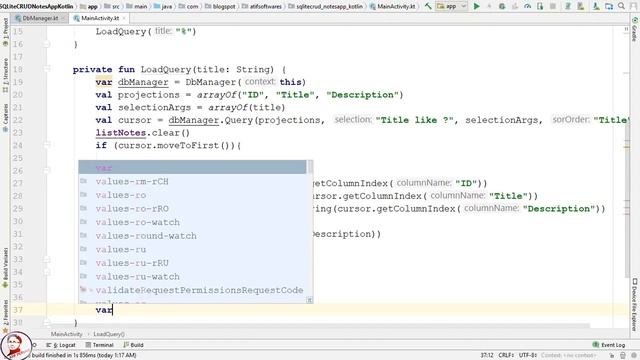
Task: Click the 'sqlitecrud_notesapp_kotlin' breadcrumb
Action: click(x=325, y=6)
